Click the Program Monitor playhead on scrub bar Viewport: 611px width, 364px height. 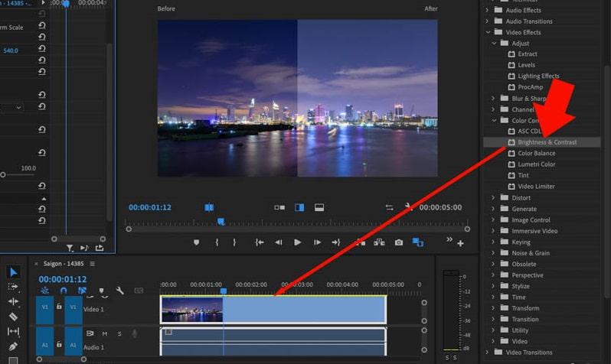221,222
